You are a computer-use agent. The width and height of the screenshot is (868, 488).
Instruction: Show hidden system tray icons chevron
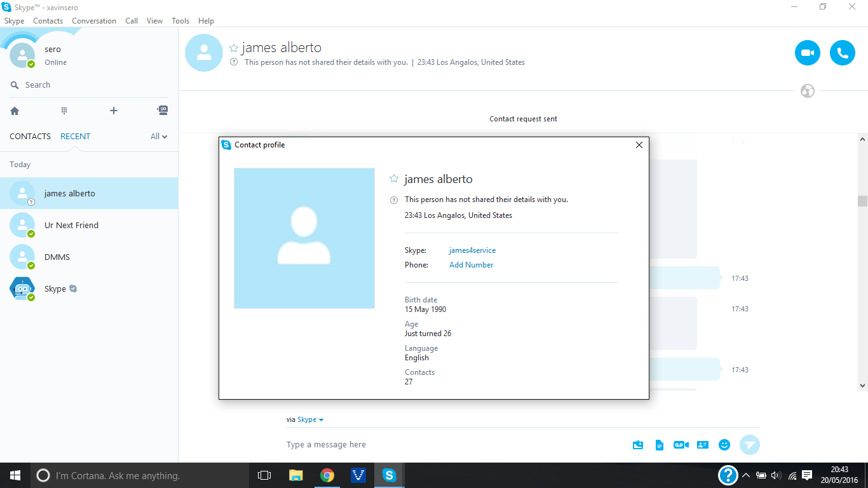746,475
